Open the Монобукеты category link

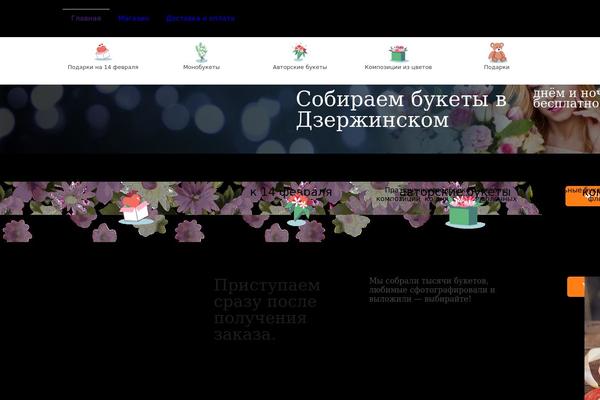(x=201, y=67)
